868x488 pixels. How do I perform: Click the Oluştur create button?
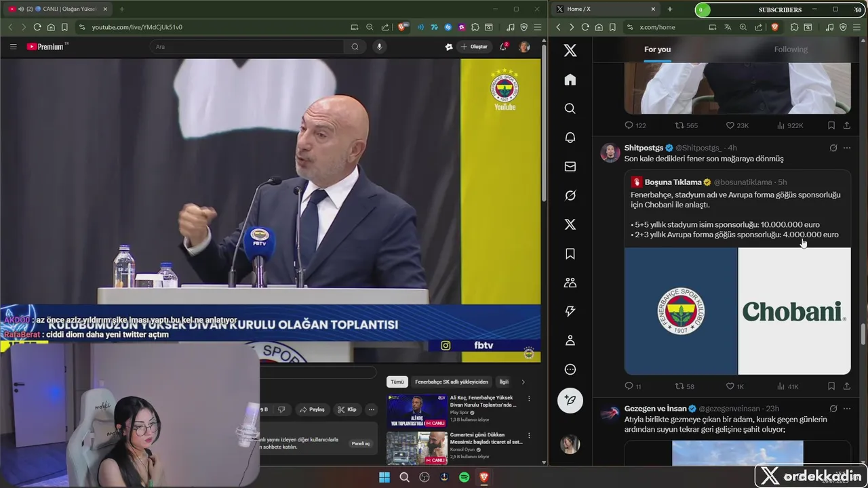click(x=473, y=47)
